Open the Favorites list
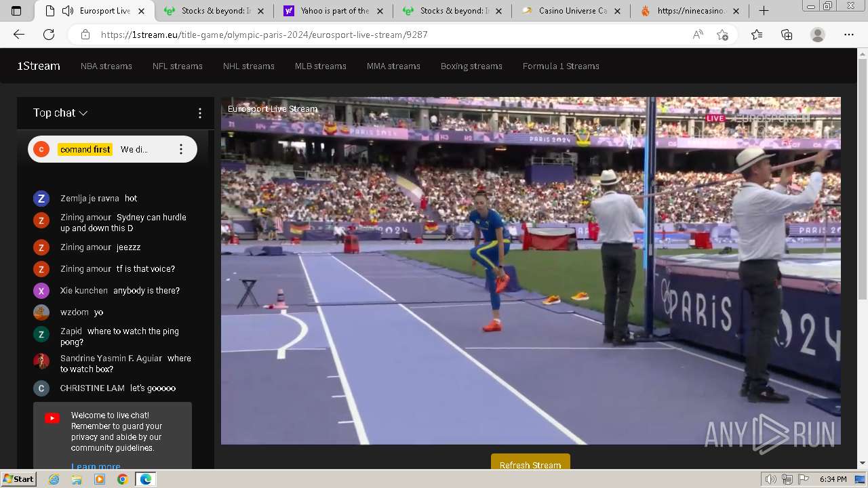 [x=757, y=35]
